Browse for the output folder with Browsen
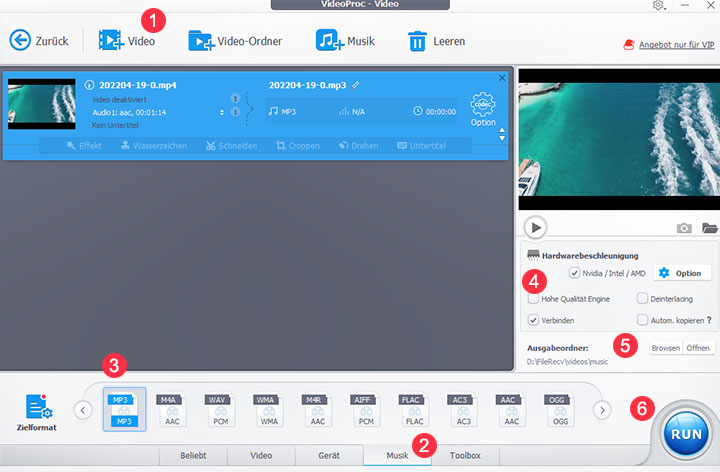The height and width of the screenshot is (472, 720). tap(666, 348)
